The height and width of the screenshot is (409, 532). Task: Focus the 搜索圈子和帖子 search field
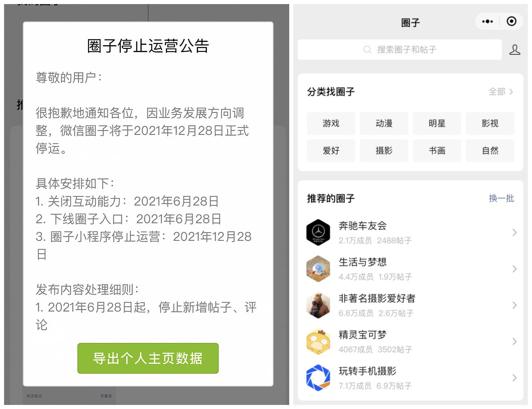400,50
